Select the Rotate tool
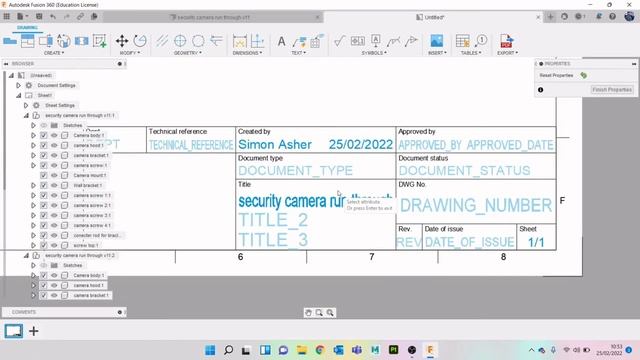This screenshot has width=640, height=360. pyautogui.click(x=140, y=41)
